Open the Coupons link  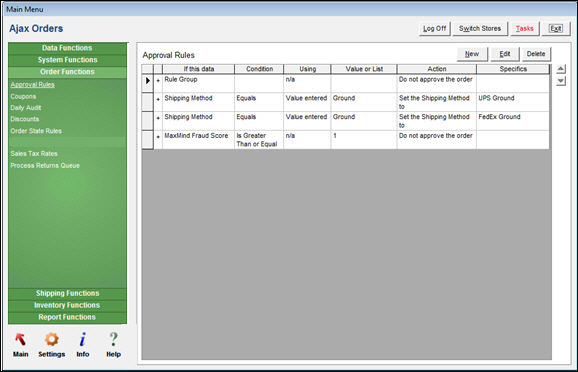click(23, 96)
